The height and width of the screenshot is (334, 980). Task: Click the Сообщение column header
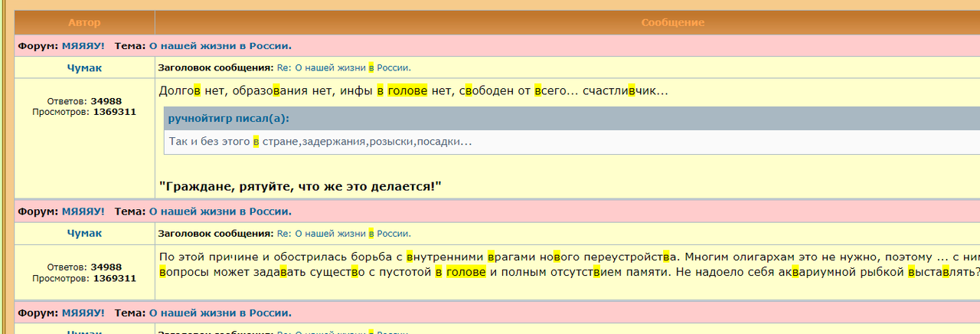[673, 22]
